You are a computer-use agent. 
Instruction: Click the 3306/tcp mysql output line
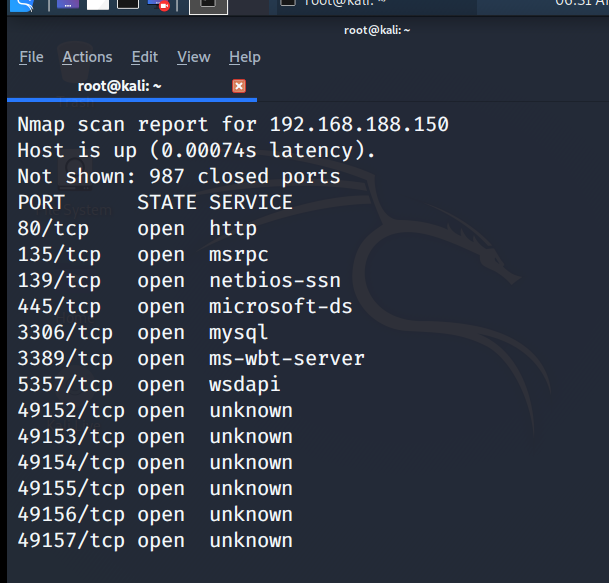coord(142,333)
